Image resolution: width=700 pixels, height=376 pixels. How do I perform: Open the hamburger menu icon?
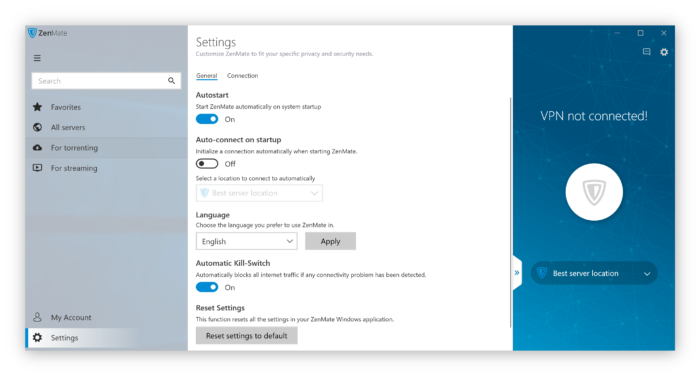coord(37,58)
